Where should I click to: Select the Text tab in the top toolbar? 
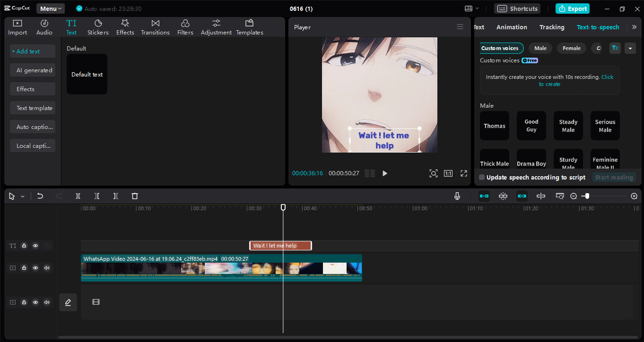[71, 27]
